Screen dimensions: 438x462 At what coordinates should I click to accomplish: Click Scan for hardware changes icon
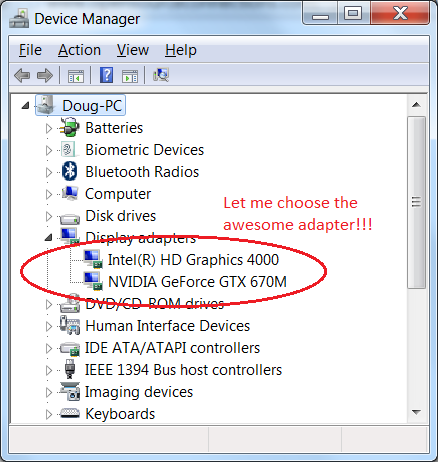pyautogui.click(x=161, y=75)
